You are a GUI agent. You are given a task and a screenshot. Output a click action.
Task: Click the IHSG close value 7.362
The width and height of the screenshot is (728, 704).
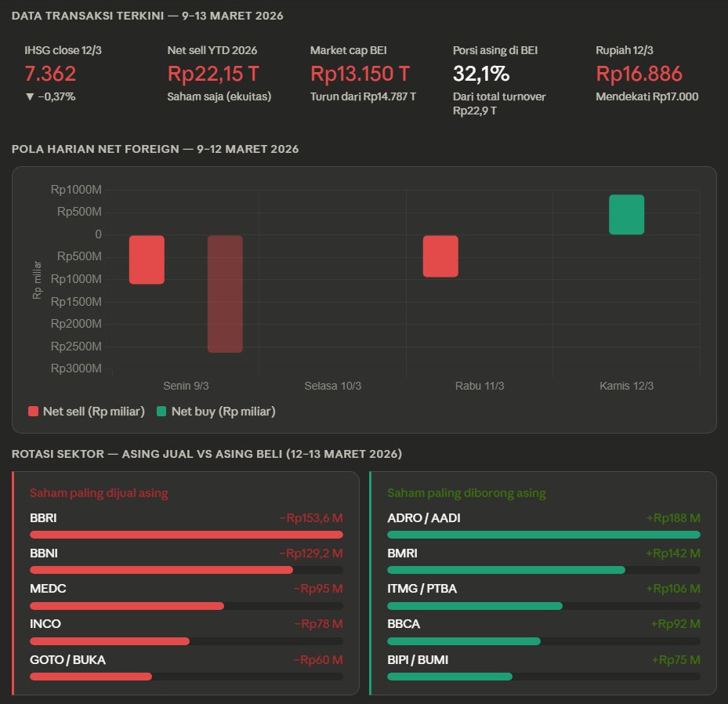(50, 74)
